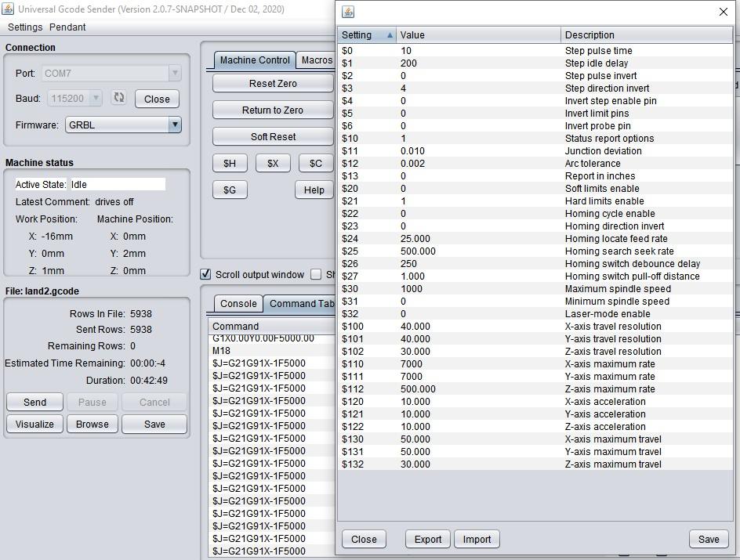The width and height of the screenshot is (740, 560).
Task: Open the Settings menu
Action: coord(25,27)
